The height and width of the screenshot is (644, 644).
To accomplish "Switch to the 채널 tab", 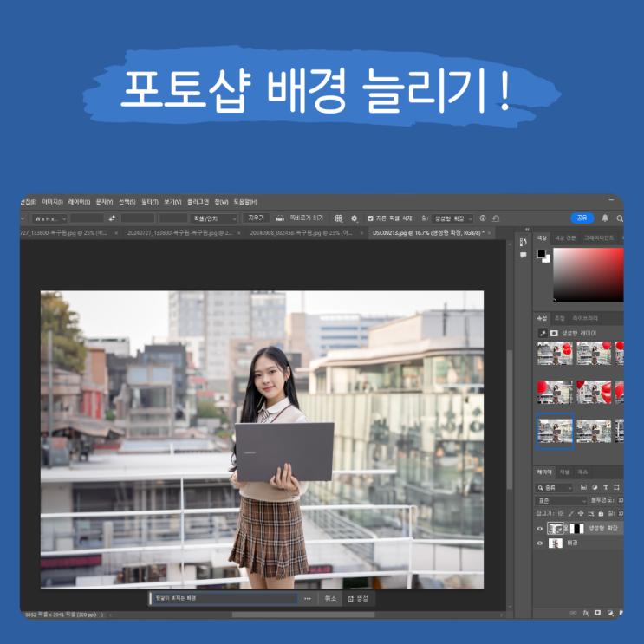I will pyautogui.click(x=564, y=472).
